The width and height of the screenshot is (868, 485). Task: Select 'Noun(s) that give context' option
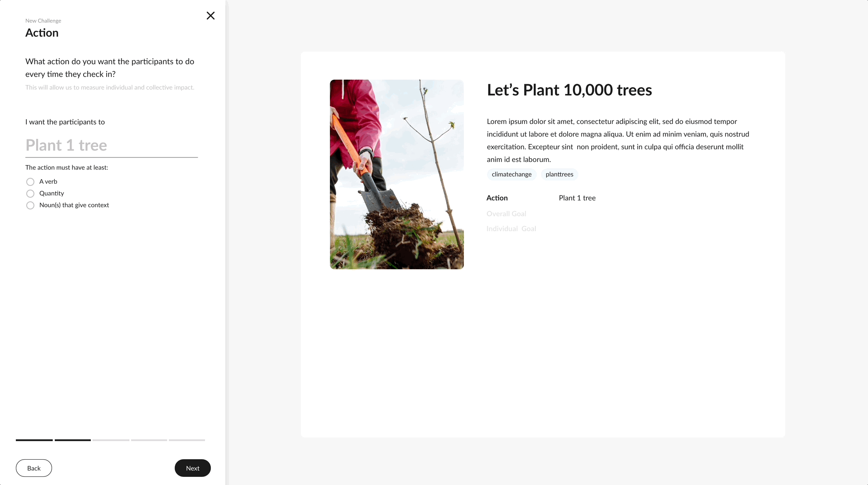(x=30, y=205)
